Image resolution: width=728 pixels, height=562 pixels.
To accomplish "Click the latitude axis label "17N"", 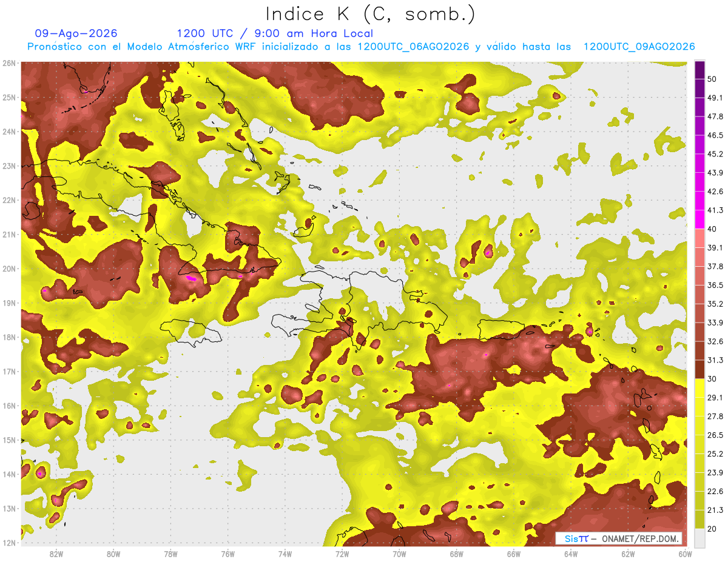I will click(x=9, y=371).
